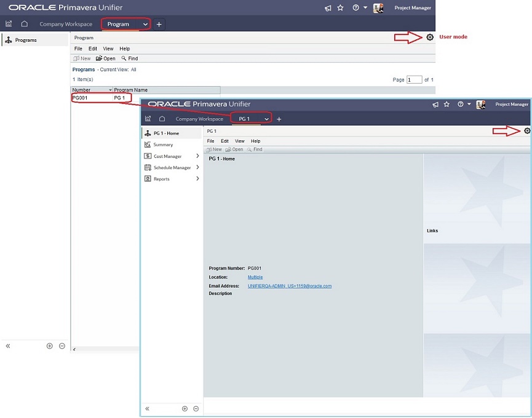
Task: Open the Edit menu in the PG 1 window
Action: coord(224,141)
